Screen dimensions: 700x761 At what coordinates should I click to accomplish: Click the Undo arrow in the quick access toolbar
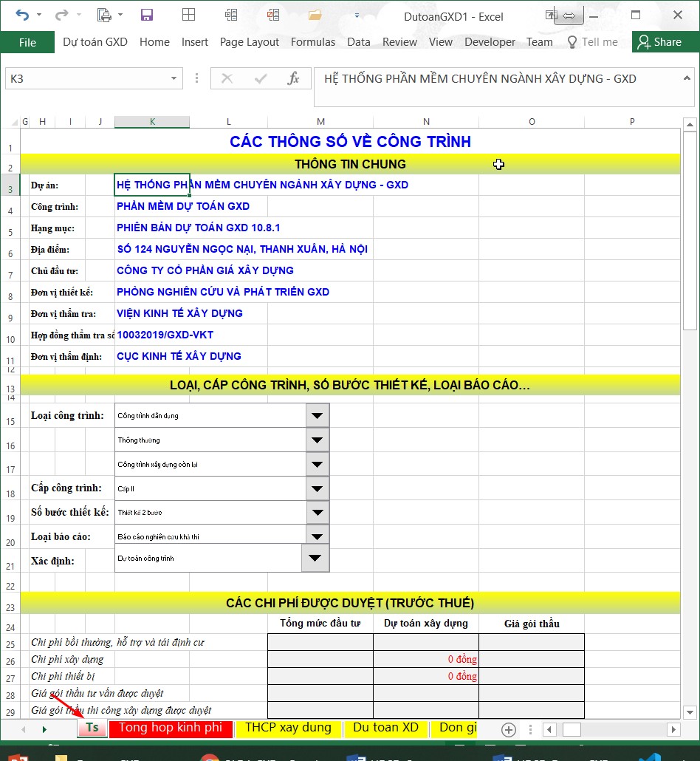(x=21, y=15)
